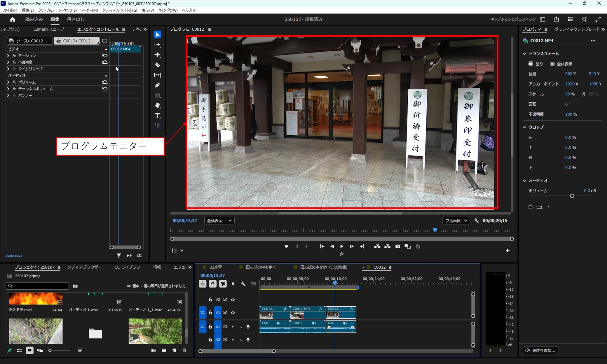Open the 全体表示 zoom dropdown
Viewport: 607px width, 364px height.
click(x=219, y=221)
